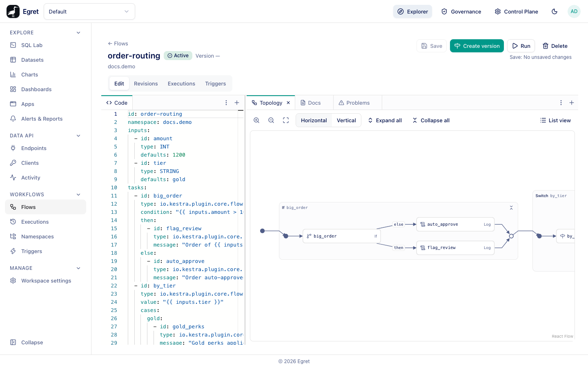The height and width of the screenshot is (368, 588).
Task: Open SQL Lab from sidebar
Action: 45,45
